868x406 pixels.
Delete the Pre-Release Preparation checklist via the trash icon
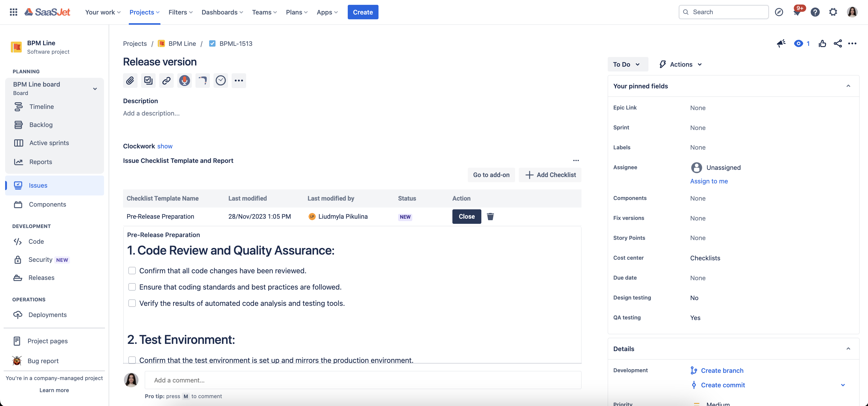[x=490, y=217]
